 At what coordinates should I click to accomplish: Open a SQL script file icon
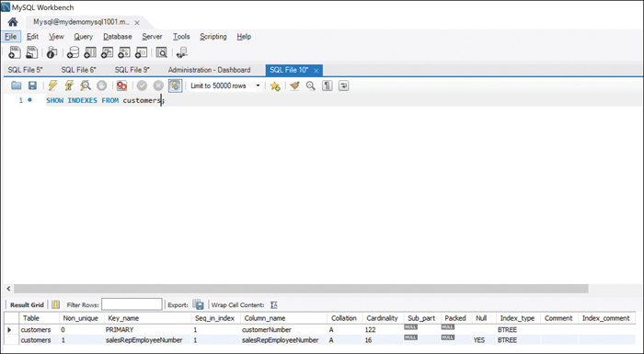[x=31, y=52]
